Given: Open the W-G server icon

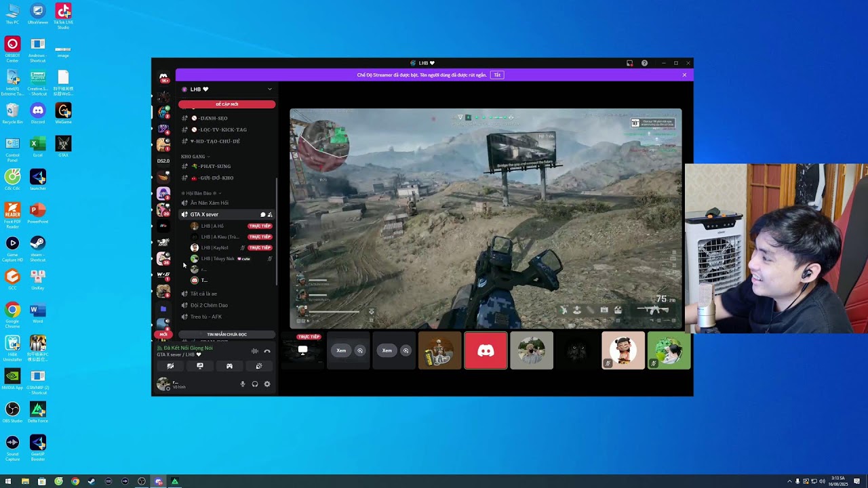Looking at the screenshot, I should coord(163,274).
